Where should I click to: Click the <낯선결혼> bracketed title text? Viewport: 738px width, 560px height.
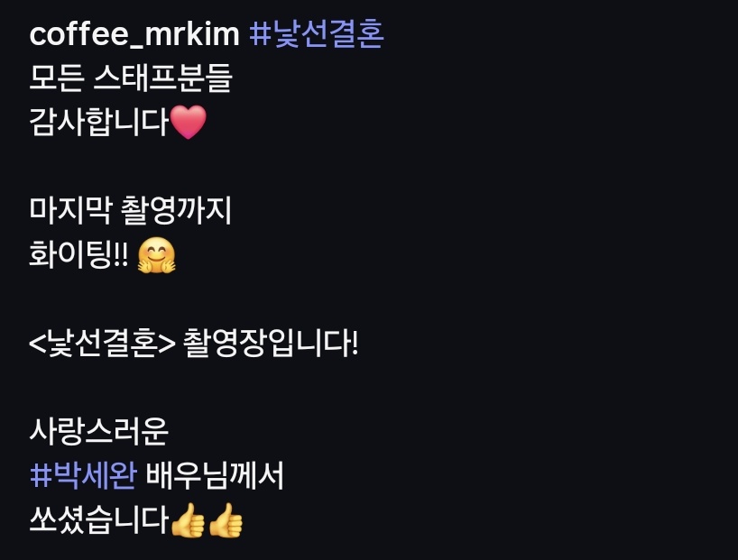[102, 344]
